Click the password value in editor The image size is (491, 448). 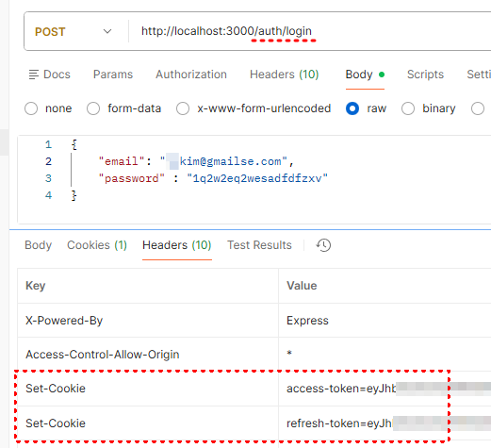257,178
